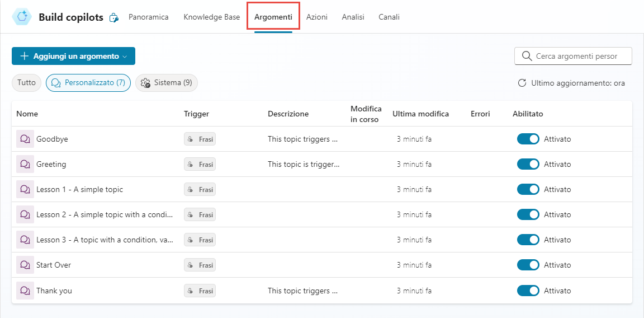
Task: Click the Cerca argomenti search field
Action: 573,56
